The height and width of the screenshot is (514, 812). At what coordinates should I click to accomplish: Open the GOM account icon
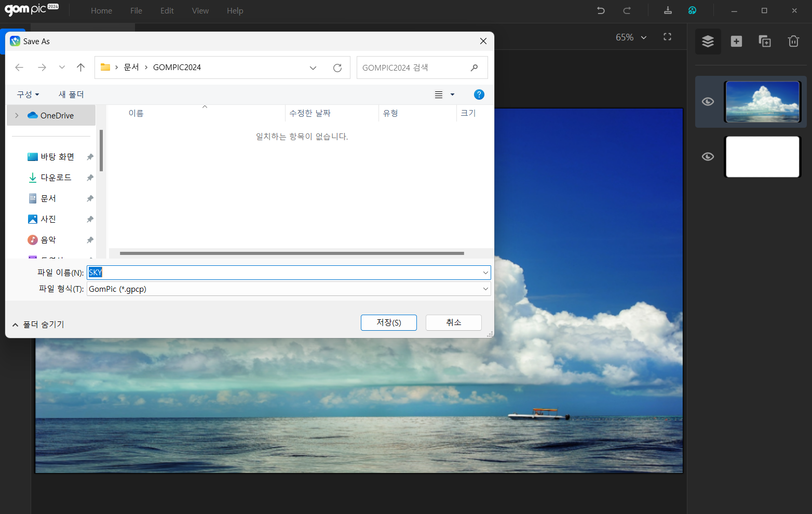692,10
